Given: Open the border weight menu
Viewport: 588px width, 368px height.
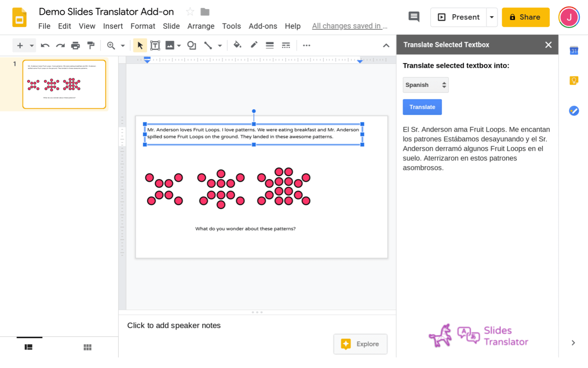Looking at the screenshot, I should [x=270, y=45].
